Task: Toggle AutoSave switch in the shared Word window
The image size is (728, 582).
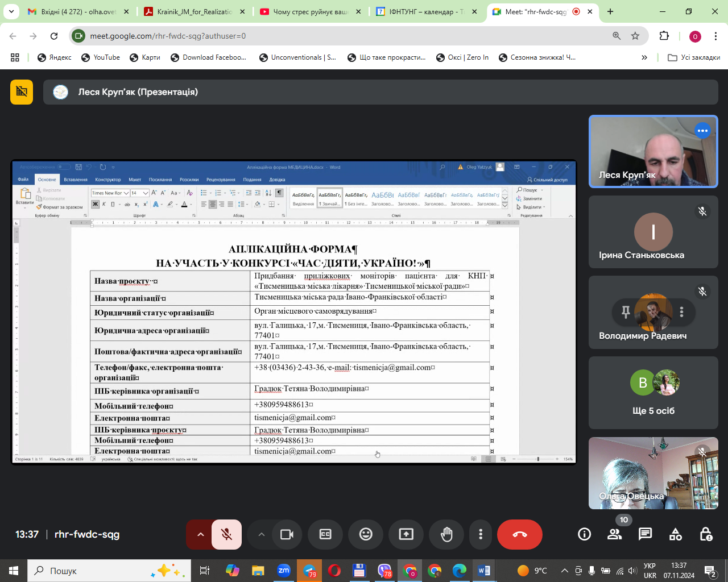Action: coord(64,167)
